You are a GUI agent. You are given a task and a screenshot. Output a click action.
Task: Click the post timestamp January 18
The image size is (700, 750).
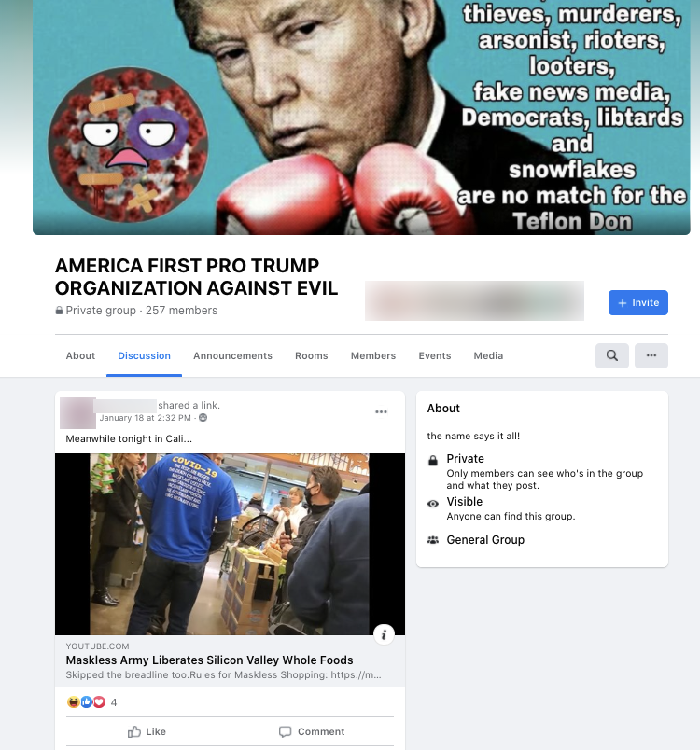[x=145, y=418]
